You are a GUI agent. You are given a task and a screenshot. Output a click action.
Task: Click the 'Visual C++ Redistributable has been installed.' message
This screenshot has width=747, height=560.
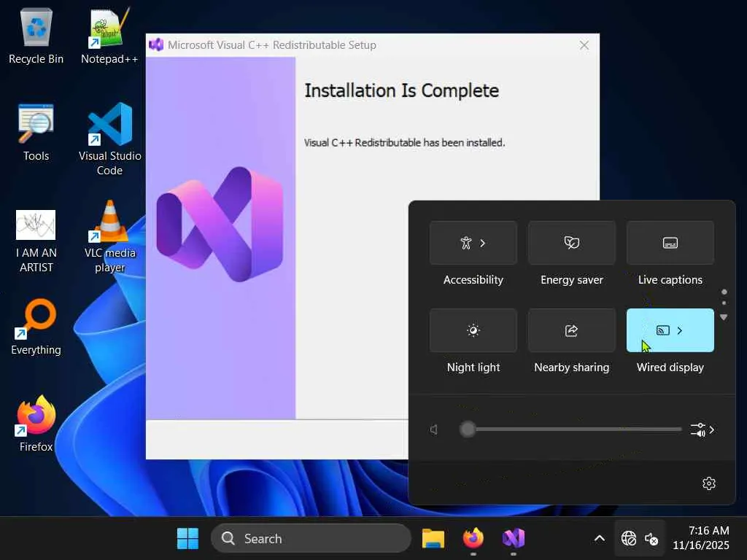[404, 142]
